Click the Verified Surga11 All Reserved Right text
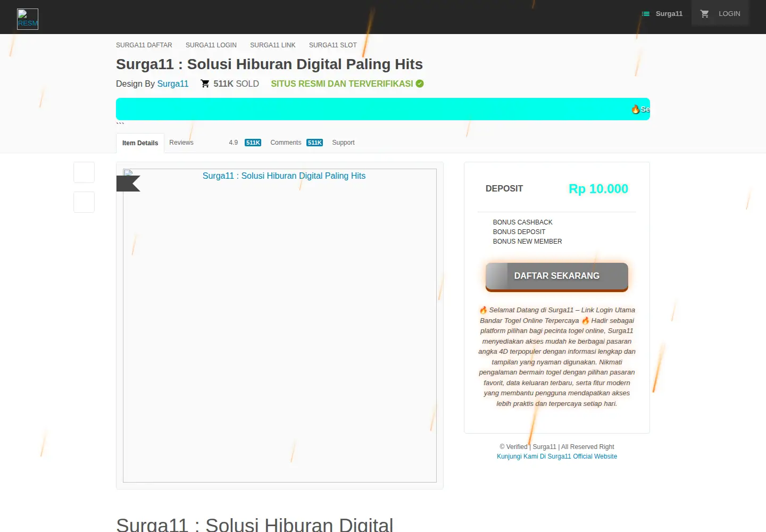766x532 pixels. pyautogui.click(x=557, y=447)
